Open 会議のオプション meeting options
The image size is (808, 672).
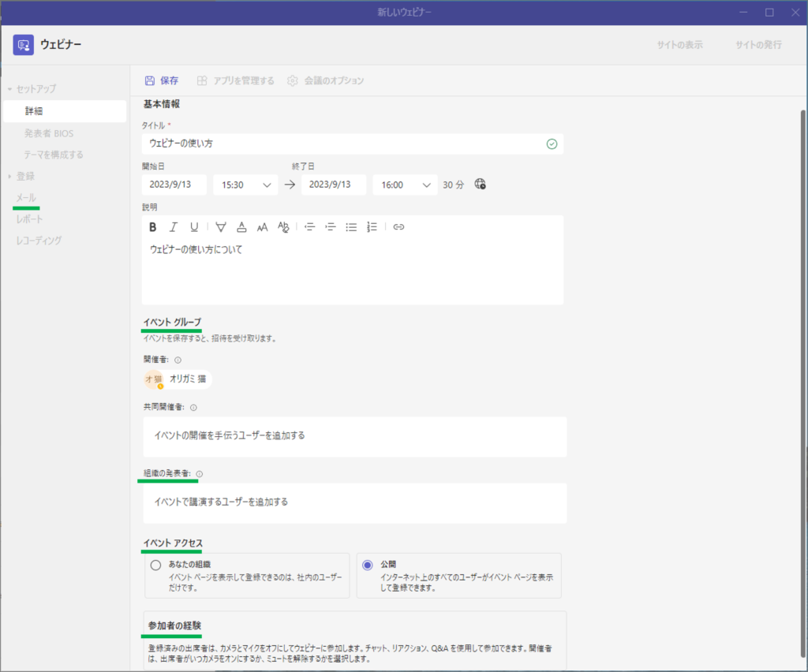click(326, 80)
